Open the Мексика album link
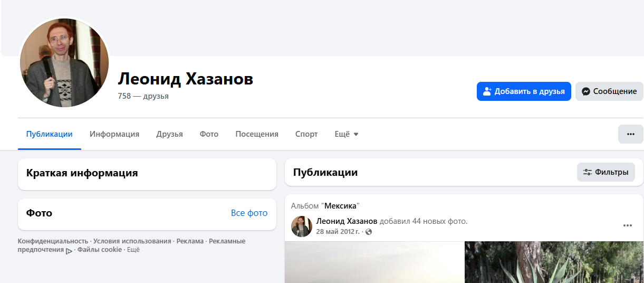Screen dimensions: 644x283 tap(340, 206)
